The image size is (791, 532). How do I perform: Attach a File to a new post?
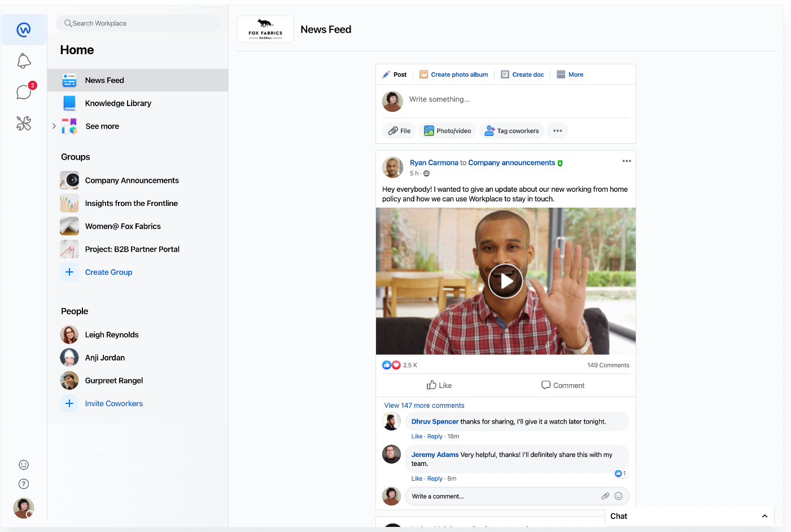[399, 130]
